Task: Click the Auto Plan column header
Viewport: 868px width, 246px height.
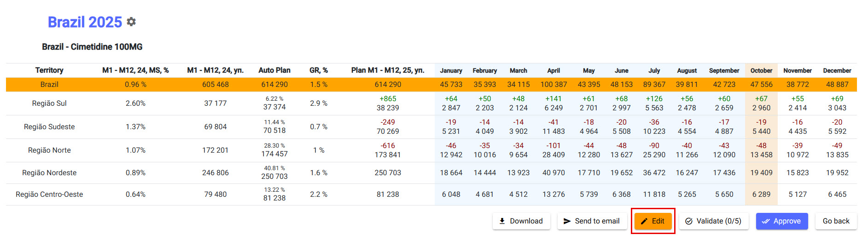Action: click(x=274, y=70)
